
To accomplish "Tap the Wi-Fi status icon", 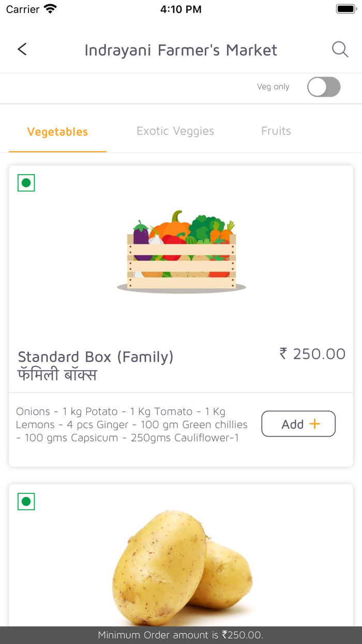I will click(x=50, y=9).
